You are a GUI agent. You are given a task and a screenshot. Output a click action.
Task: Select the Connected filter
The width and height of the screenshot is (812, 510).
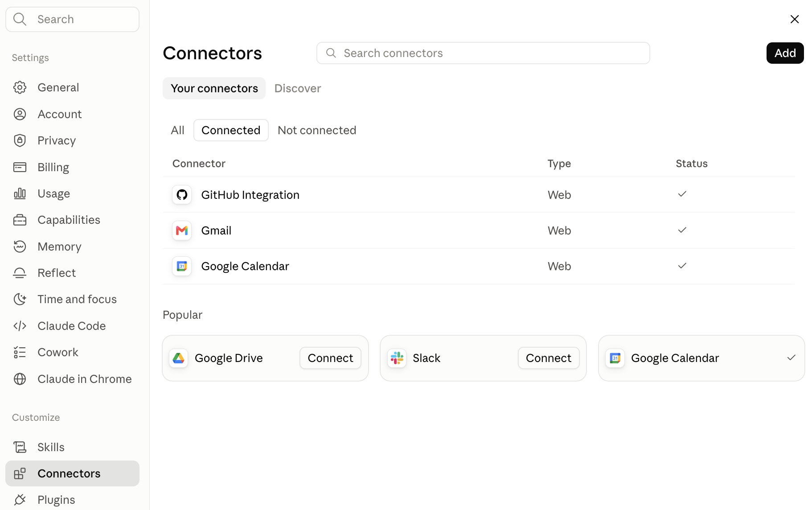click(231, 130)
